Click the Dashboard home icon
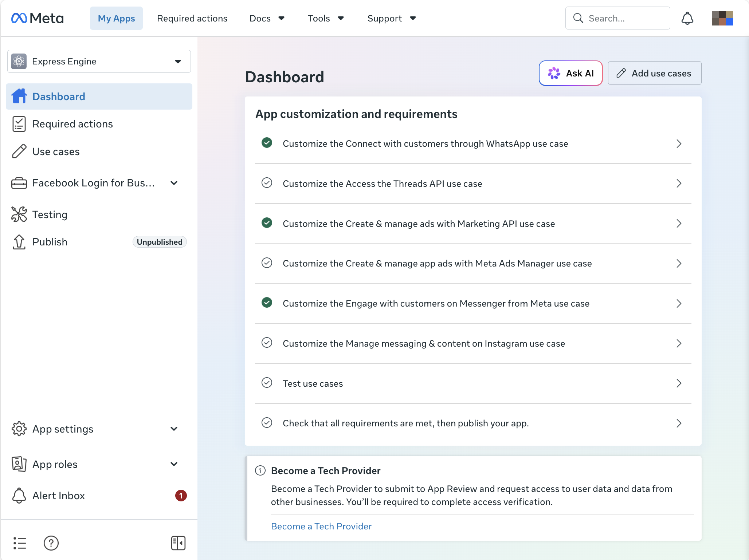Image resolution: width=749 pixels, height=560 pixels. (19, 96)
